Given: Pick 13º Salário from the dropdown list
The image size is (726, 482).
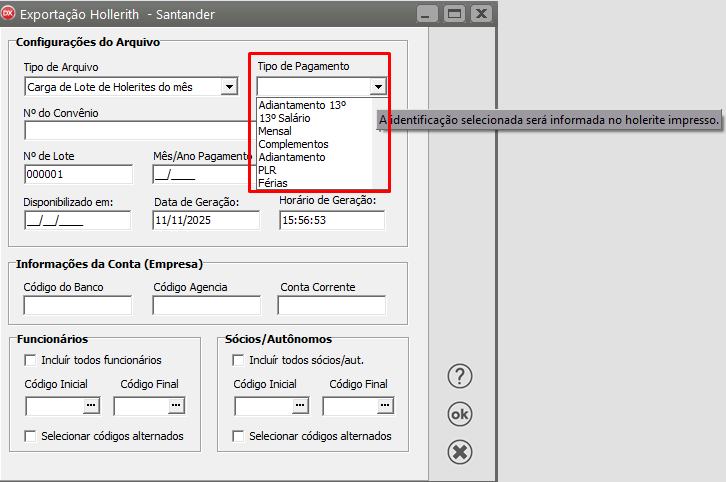Looking at the screenshot, I should tap(287, 118).
